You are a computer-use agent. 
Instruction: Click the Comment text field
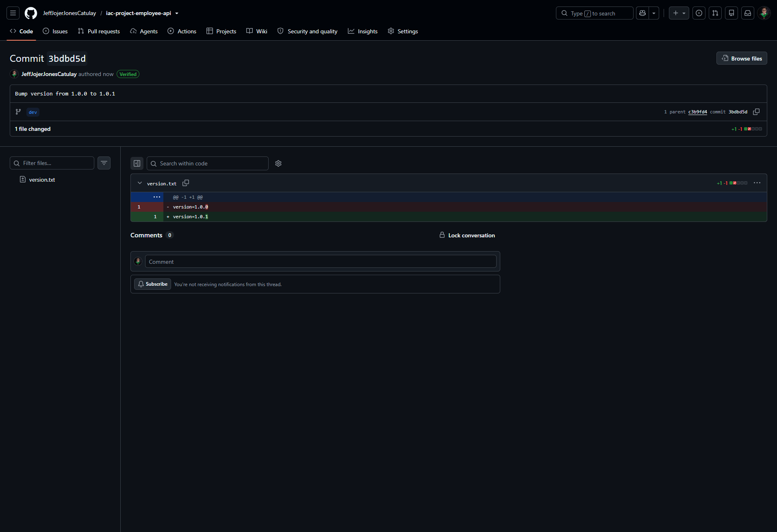click(321, 261)
